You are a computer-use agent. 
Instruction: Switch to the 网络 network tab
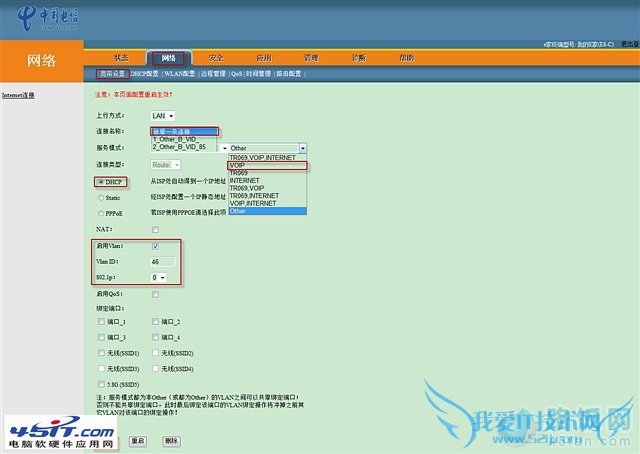coord(168,58)
